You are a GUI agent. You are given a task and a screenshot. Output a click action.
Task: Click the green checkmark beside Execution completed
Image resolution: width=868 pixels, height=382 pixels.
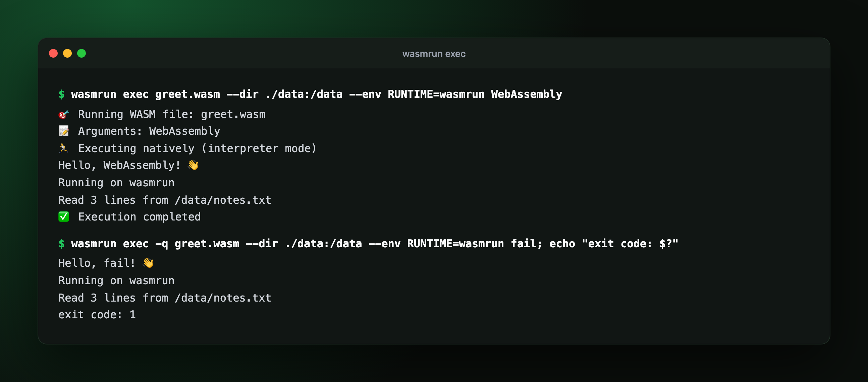[x=64, y=217]
